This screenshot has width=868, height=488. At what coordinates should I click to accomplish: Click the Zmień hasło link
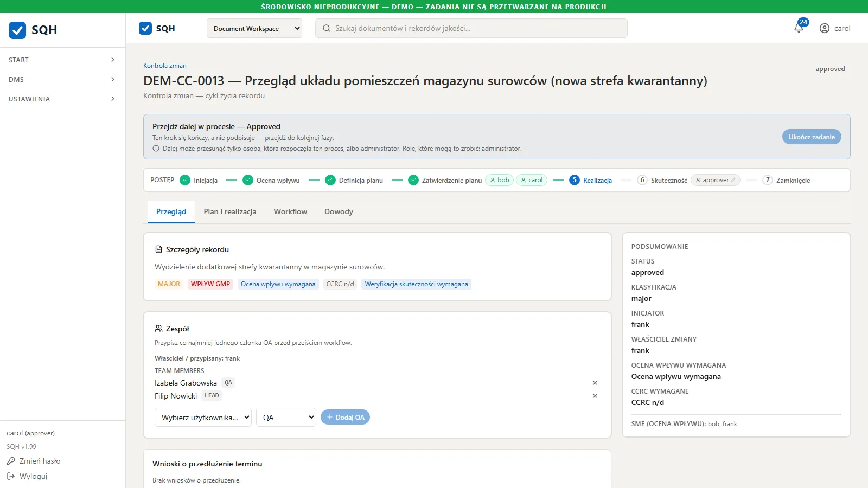point(40,461)
